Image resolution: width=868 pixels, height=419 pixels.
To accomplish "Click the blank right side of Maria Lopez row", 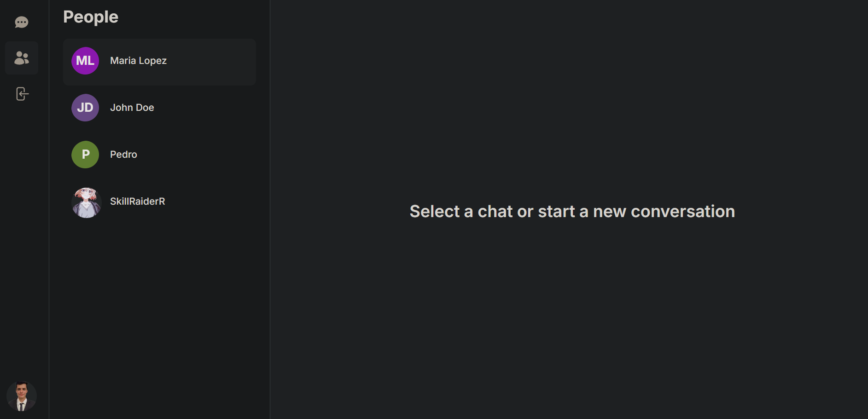I will [212, 62].
